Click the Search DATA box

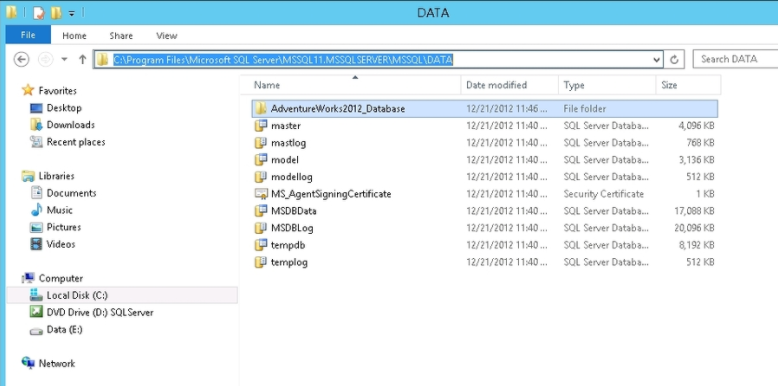[735, 59]
